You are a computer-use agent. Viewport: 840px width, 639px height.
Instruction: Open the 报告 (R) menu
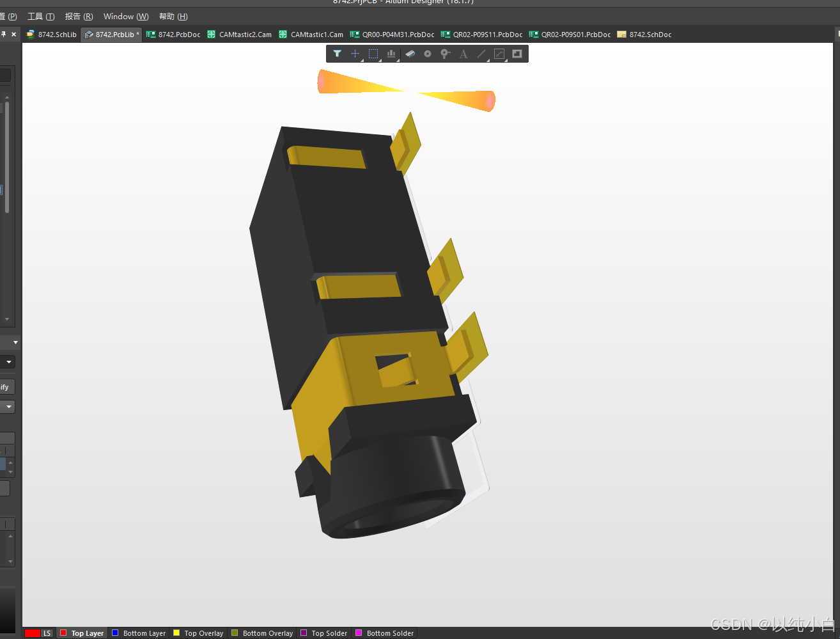click(79, 17)
